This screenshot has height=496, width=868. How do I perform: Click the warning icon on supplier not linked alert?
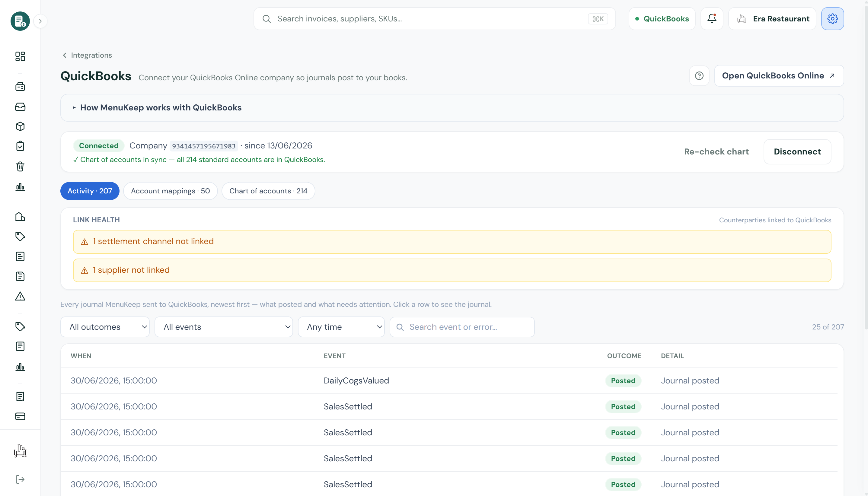coord(85,271)
